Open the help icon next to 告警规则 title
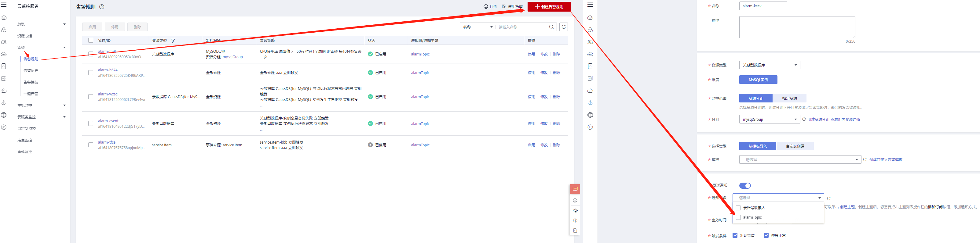 tap(102, 7)
